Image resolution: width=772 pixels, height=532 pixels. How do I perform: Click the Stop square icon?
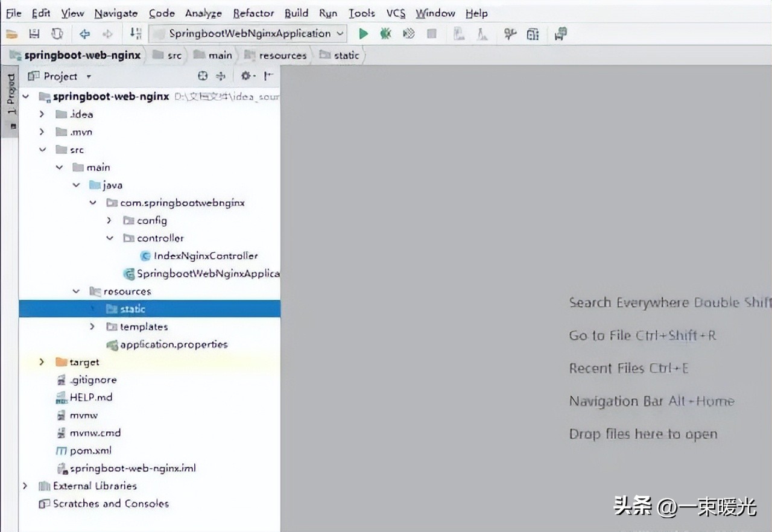(x=432, y=34)
